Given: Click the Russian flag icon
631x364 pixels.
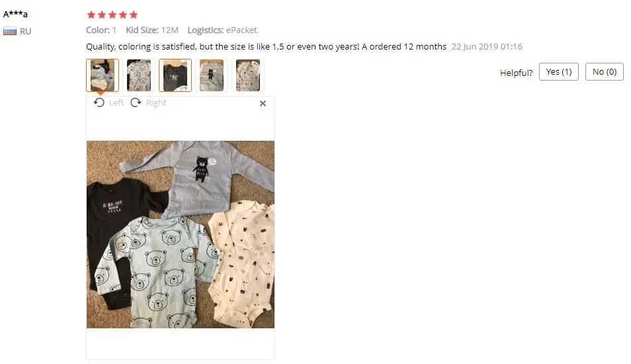Looking at the screenshot, I should tap(10, 31).
